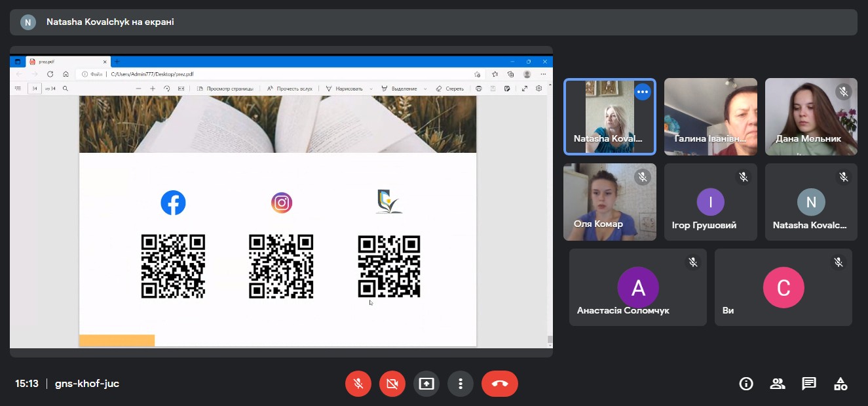868x406 pixels.
Task: Click the browser refresh button
Action: [50, 74]
